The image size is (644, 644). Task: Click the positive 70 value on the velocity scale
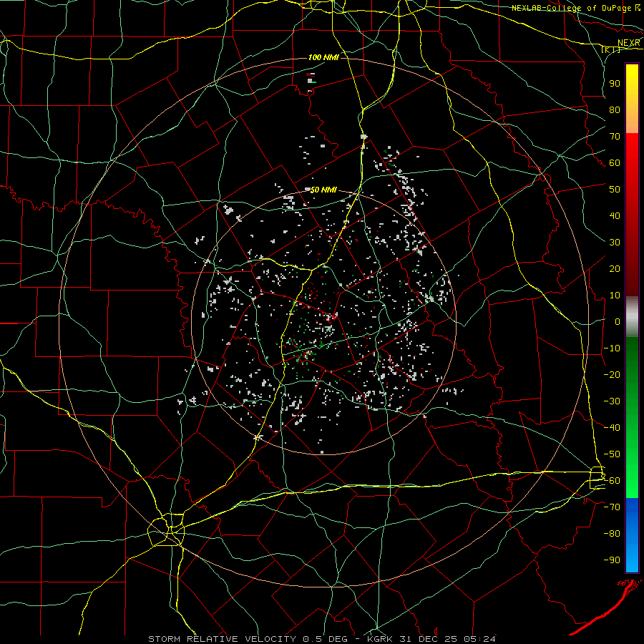pos(615,137)
